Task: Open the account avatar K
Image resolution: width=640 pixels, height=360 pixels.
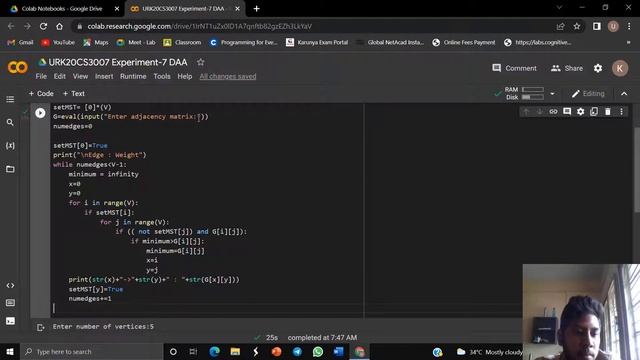Action: click(x=620, y=68)
